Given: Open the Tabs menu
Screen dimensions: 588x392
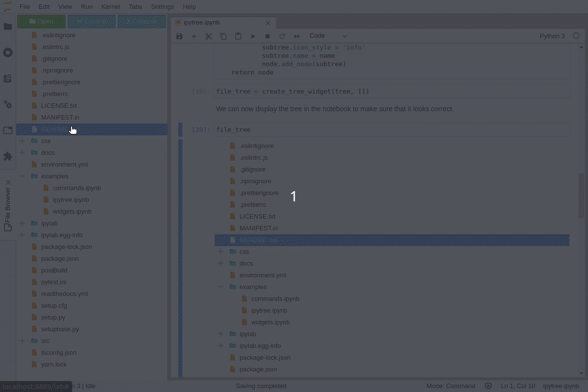Looking at the screenshot, I should (x=136, y=6).
